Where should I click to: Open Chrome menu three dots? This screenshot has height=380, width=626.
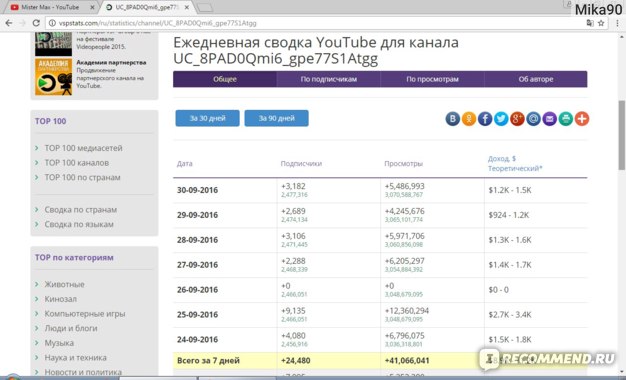617,23
